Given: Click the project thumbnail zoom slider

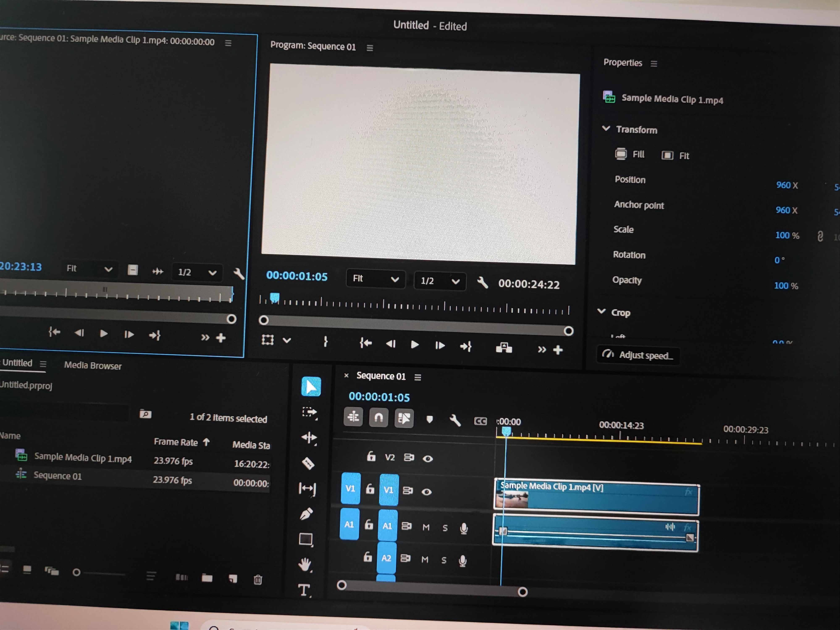Looking at the screenshot, I should coord(77,572).
